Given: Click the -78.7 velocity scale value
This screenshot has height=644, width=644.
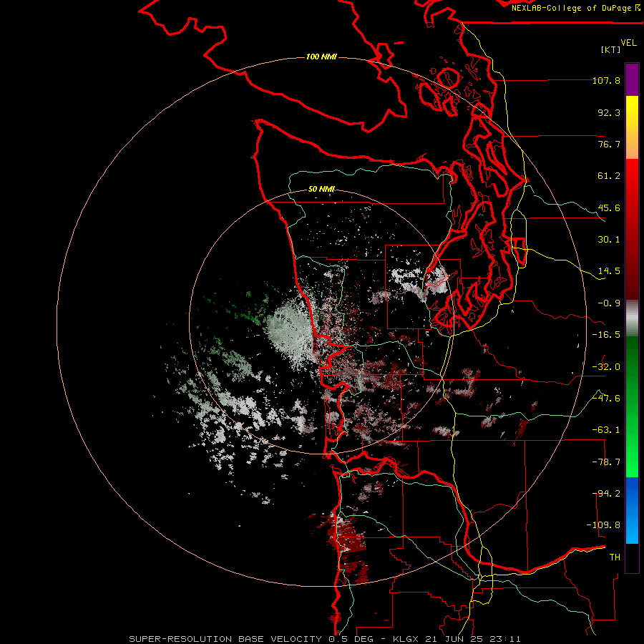Looking at the screenshot, I should coord(606,462).
